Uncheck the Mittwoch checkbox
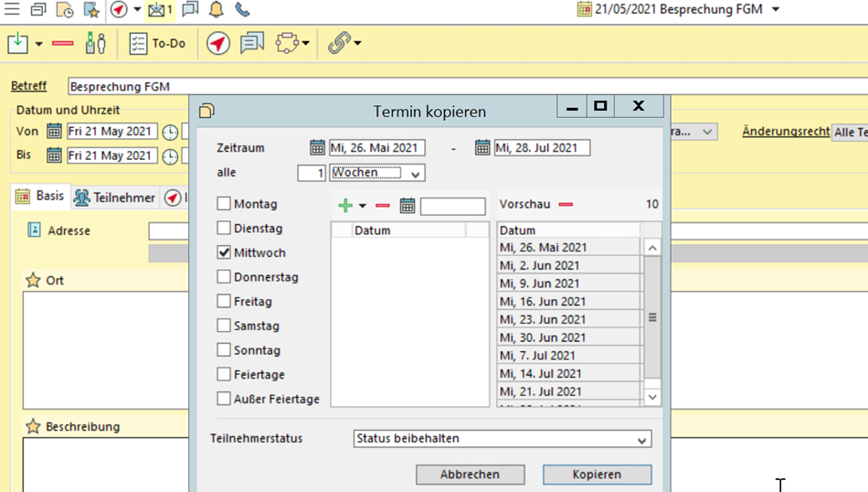 point(224,252)
